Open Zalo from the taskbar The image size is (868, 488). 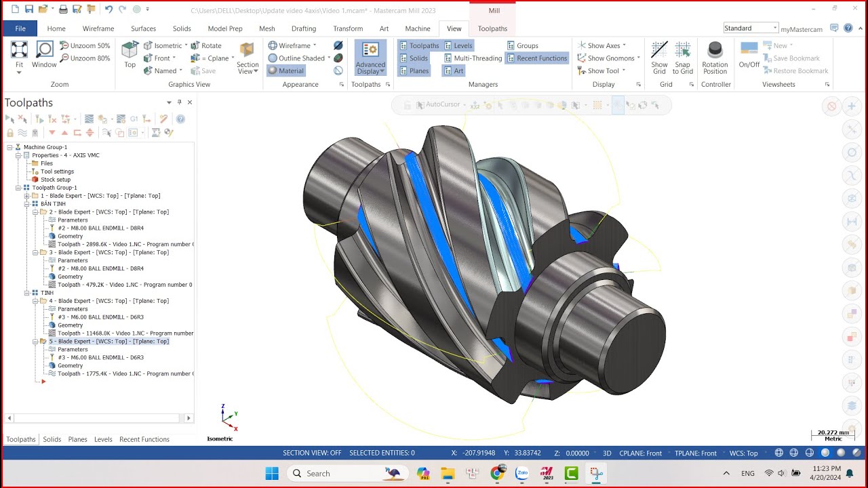(522, 473)
